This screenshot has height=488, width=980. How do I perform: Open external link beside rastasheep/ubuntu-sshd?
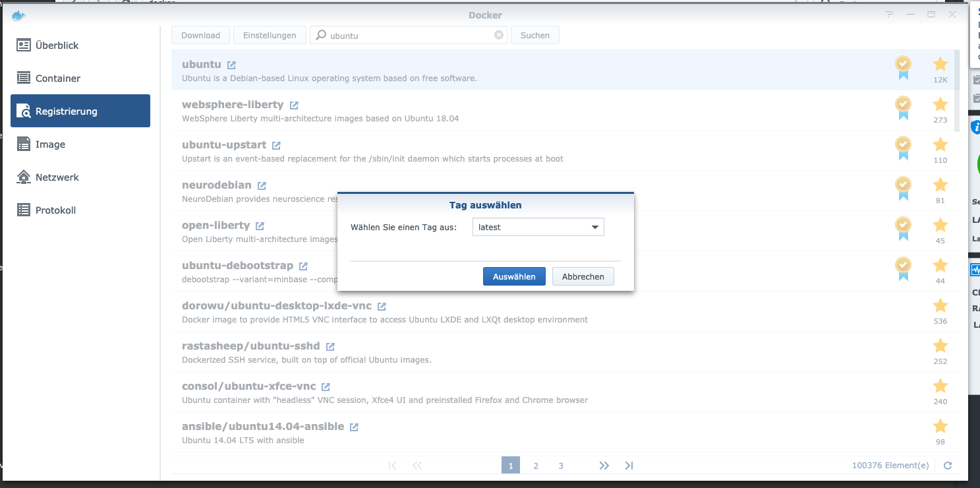click(330, 347)
